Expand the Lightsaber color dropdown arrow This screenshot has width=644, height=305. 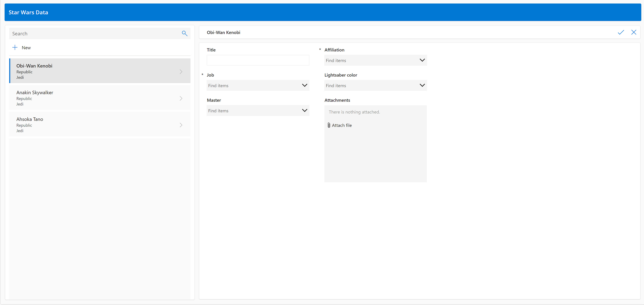pos(422,85)
